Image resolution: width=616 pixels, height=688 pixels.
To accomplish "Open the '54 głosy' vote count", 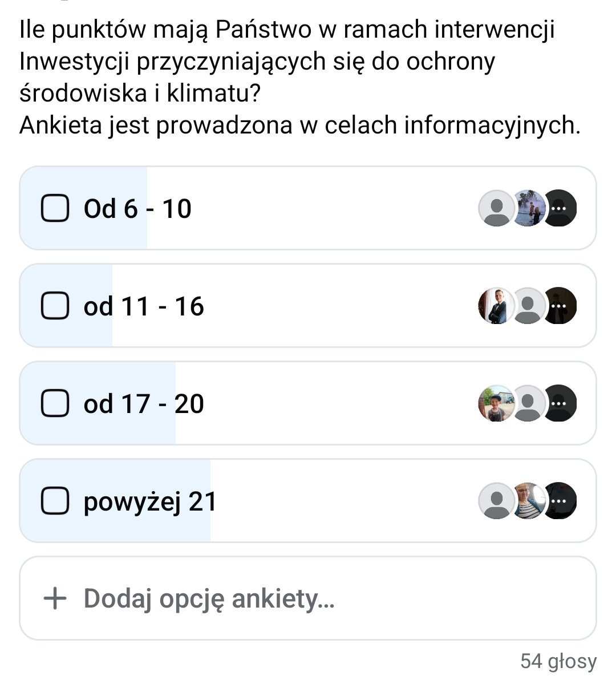I will tap(558, 661).
